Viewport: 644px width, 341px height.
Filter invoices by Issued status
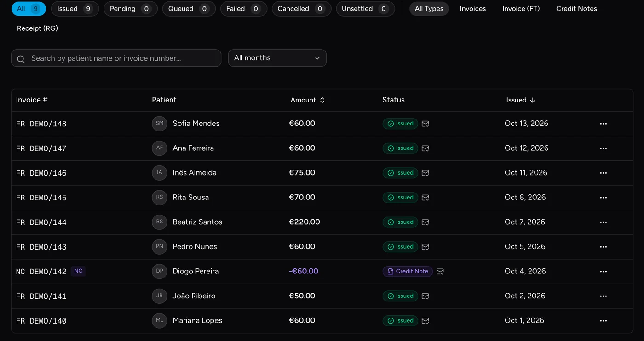(x=75, y=9)
